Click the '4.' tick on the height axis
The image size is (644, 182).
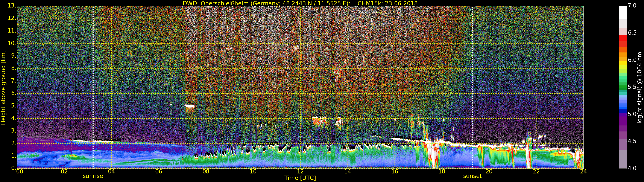[14, 118]
